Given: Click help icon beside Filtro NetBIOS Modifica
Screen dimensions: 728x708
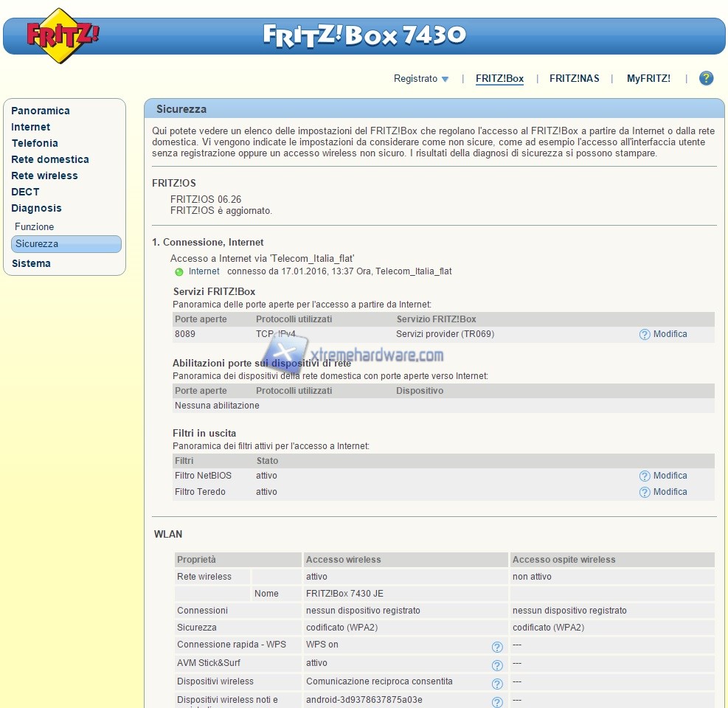Looking at the screenshot, I should tap(645, 476).
